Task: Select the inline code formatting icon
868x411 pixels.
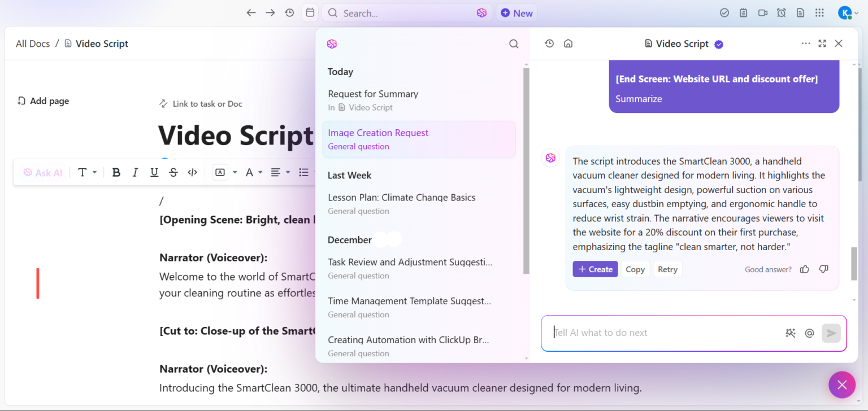Action: point(192,172)
